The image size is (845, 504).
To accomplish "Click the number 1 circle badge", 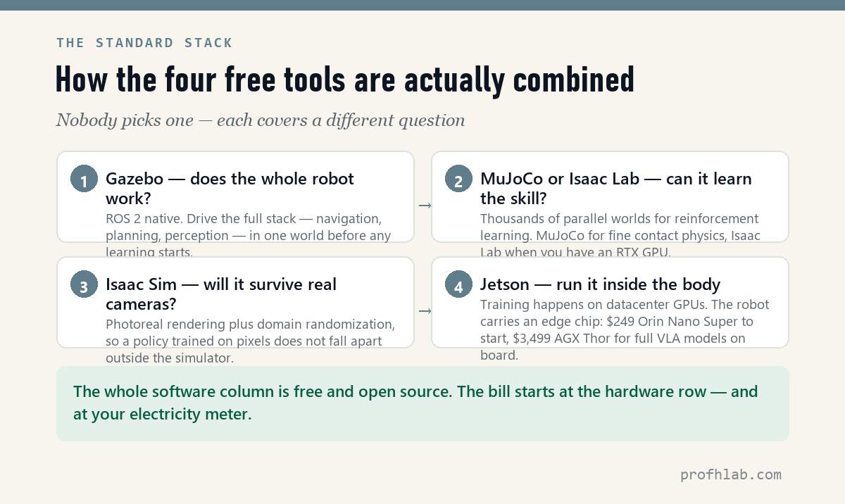I will tap(84, 179).
